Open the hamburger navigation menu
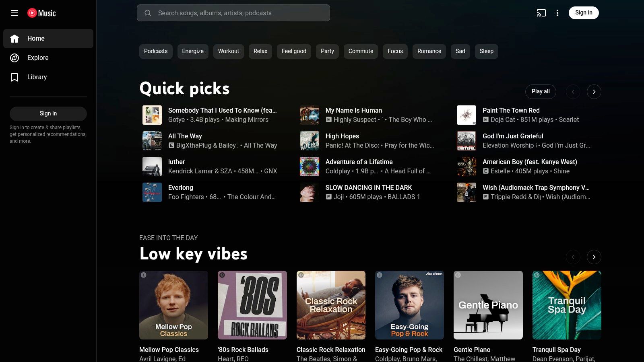644x362 pixels. coord(14,13)
